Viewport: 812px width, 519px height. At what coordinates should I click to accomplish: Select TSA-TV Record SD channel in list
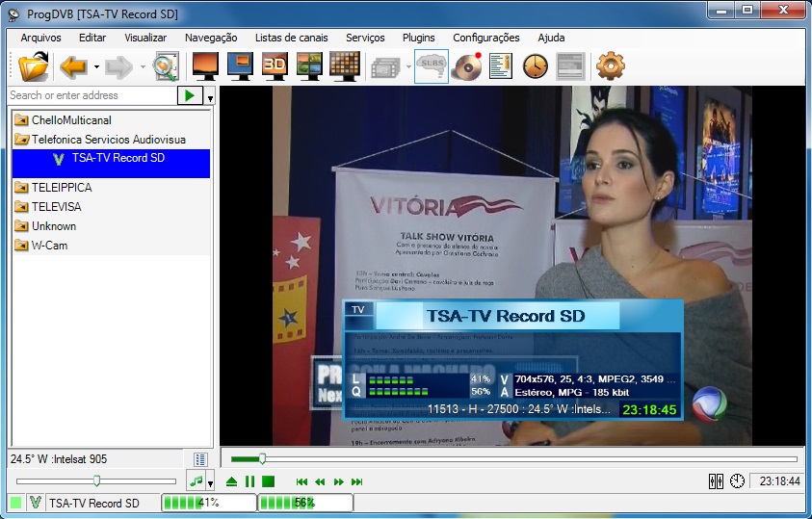tap(111, 164)
